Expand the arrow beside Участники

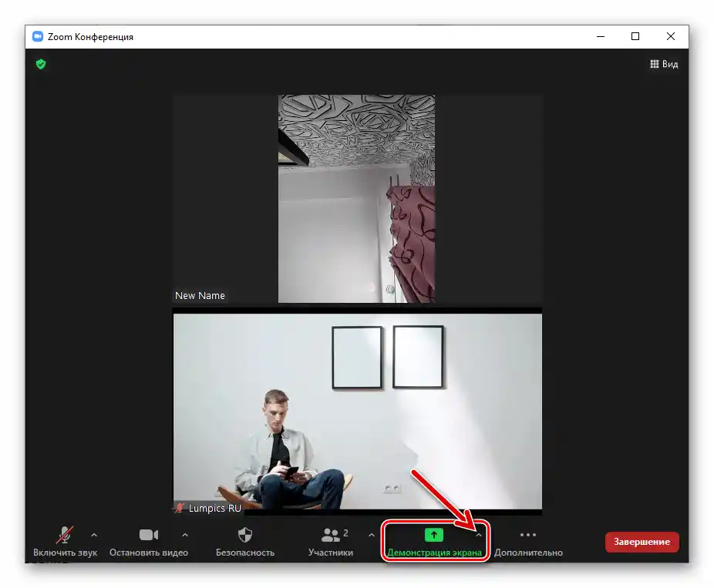(x=372, y=535)
